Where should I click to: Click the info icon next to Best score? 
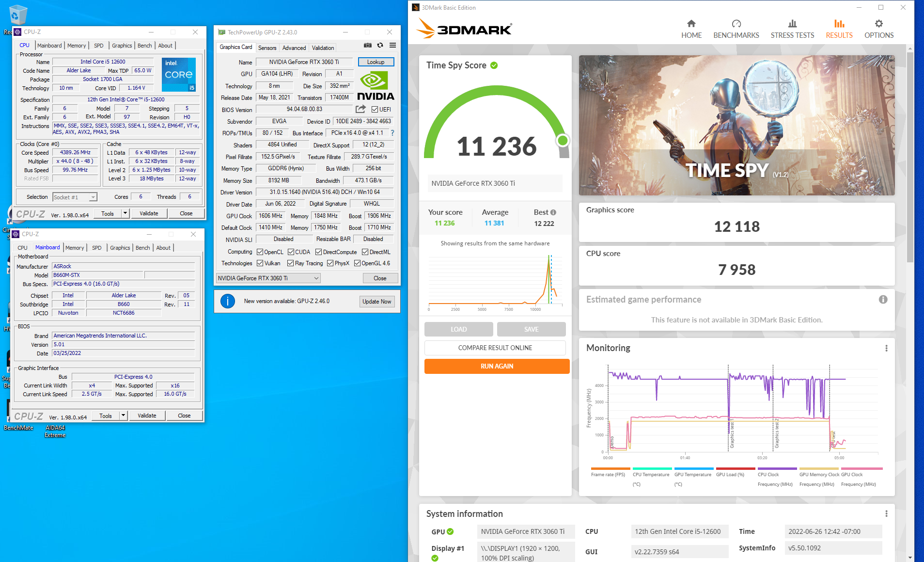coord(553,212)
